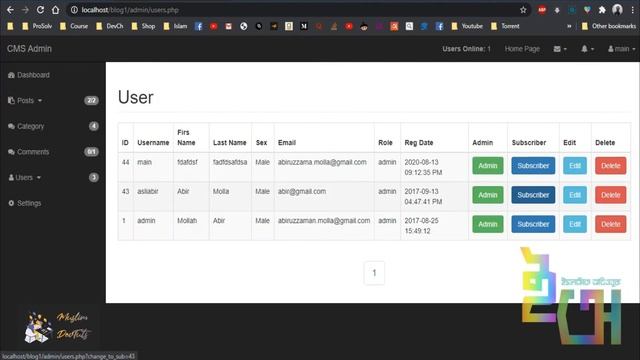Bookmark this page with the star icon
This screenshot has width=640, height=360.
[x=523, y=10]
